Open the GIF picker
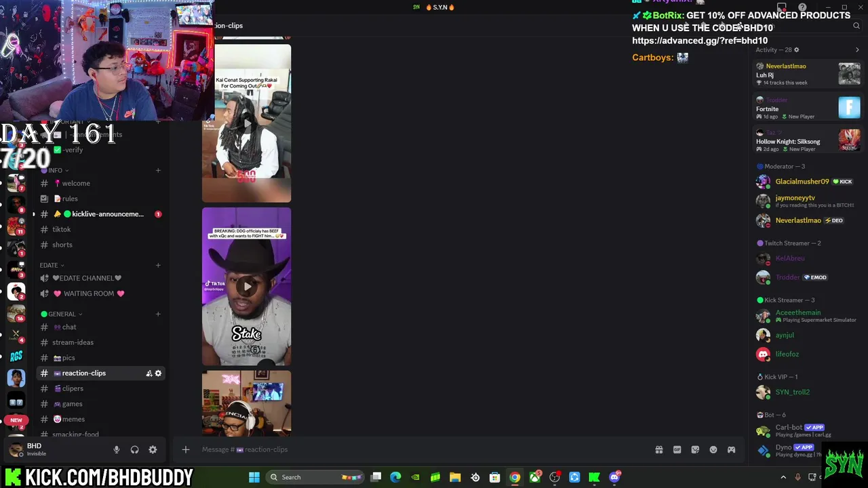Image resolution: width=868 pixels, height=488 pixels. pyautogui.click(x=677, y=449)
